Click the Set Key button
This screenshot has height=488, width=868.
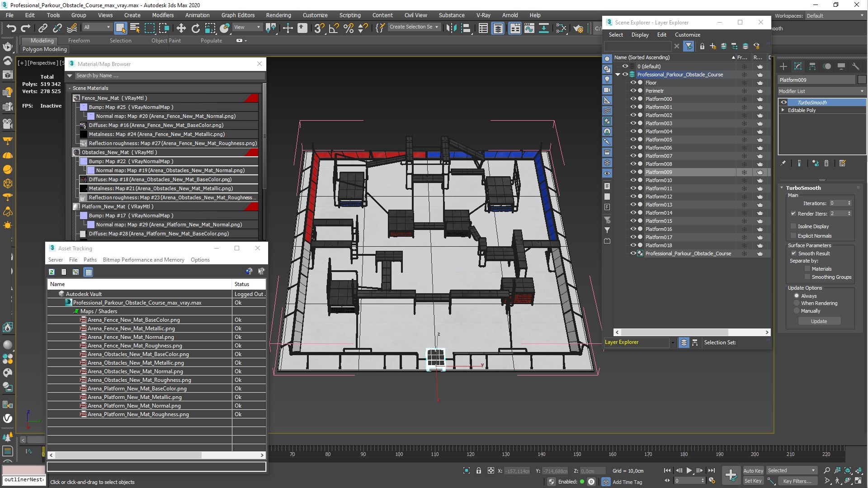click(753, 481)
